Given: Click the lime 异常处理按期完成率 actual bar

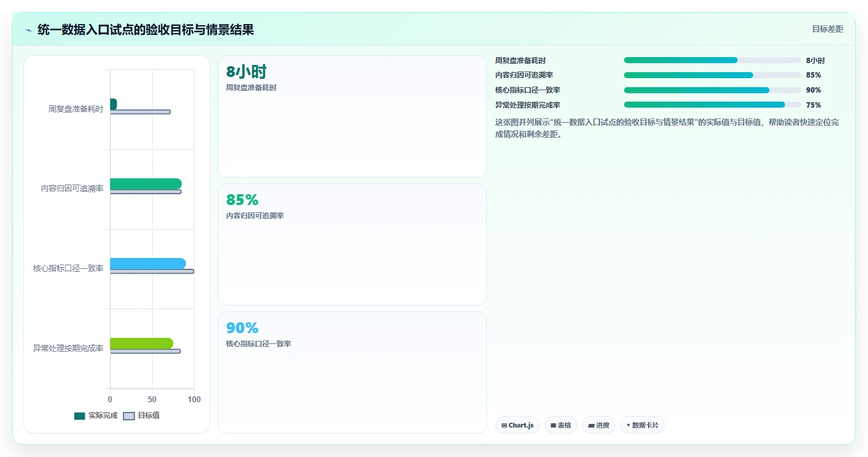Looking at the screenshot, I should (x=141, y=343).
